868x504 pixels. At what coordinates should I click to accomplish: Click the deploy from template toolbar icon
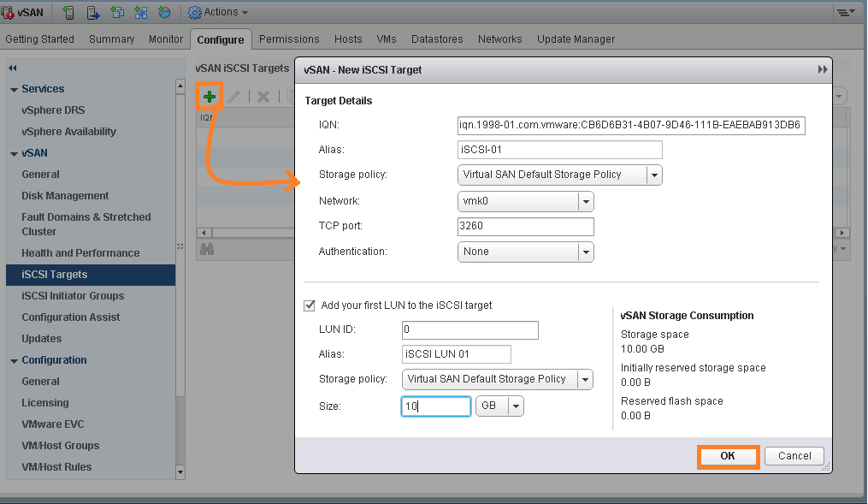[x=93, y=12]
